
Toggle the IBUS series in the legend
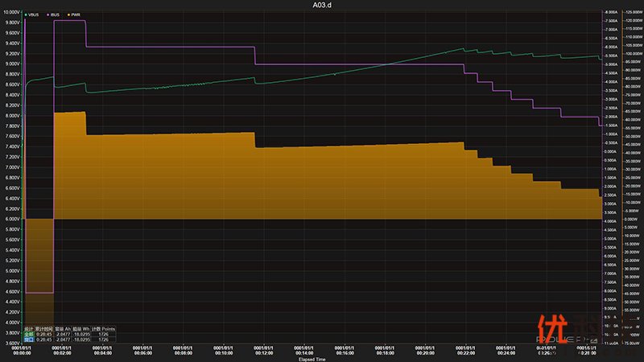(x=55, y=14)
